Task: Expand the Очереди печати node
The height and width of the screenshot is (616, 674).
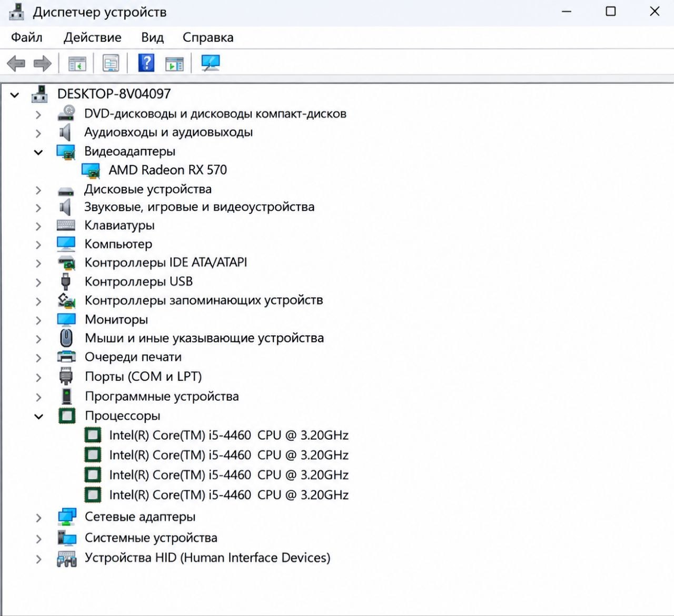Action: (x=38, y=358)
